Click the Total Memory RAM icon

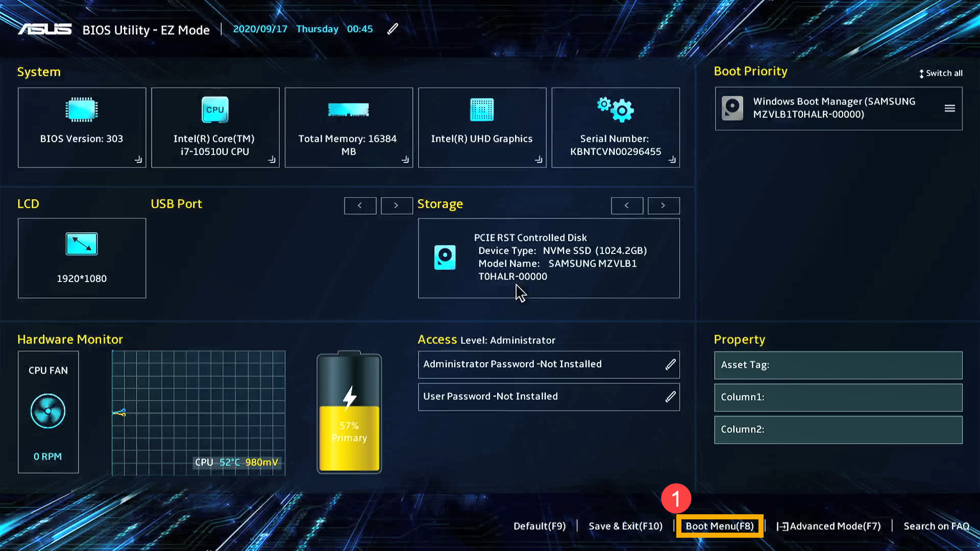(349, 110)
